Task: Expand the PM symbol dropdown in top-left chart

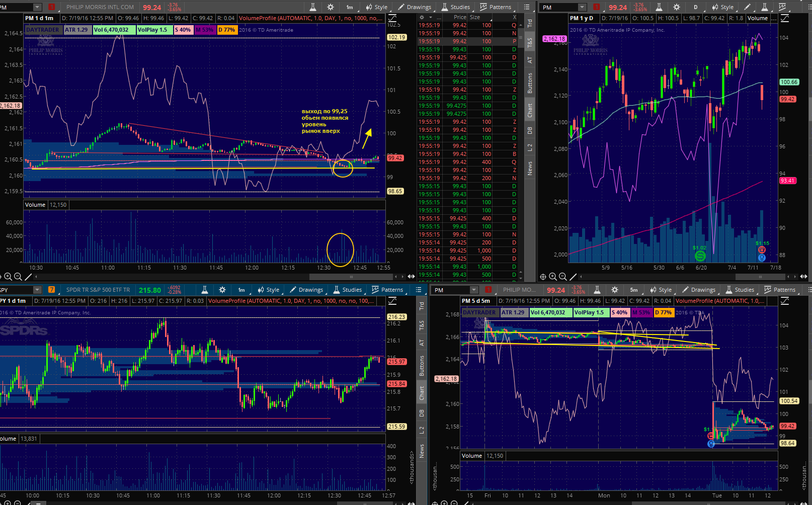Action: pos(37,7)
